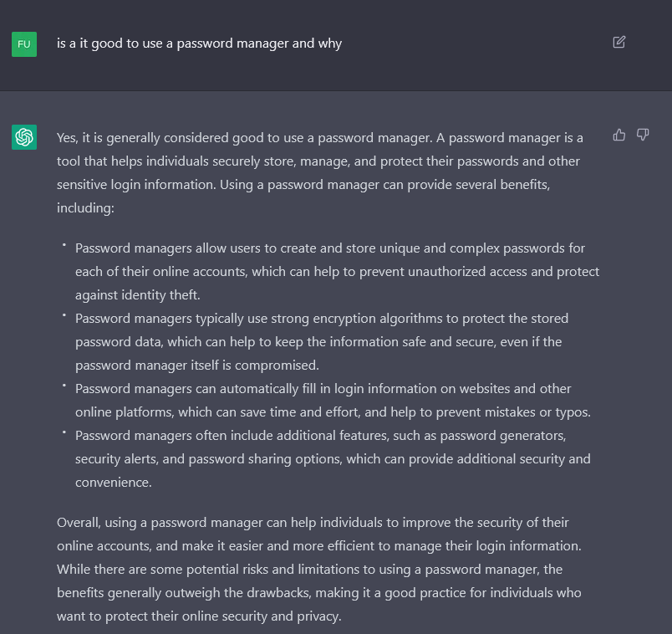This screenshot has width=672, height=634.
Task: Click the phrase "sensitive login information"
Action: [134, 184]
